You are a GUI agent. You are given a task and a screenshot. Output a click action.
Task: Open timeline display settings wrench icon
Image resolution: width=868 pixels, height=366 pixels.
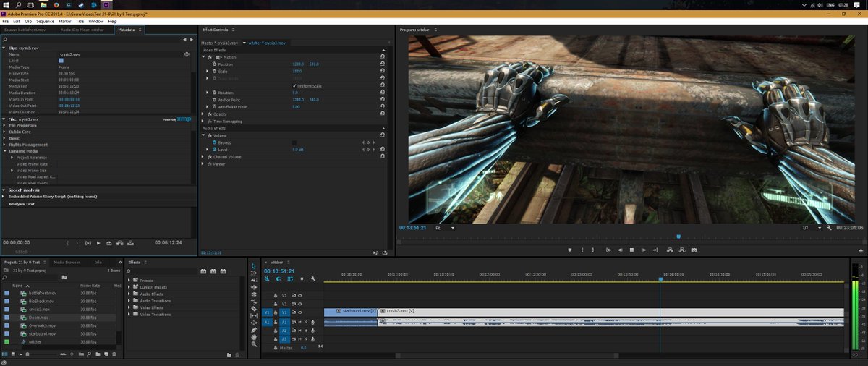pos(313,279)
